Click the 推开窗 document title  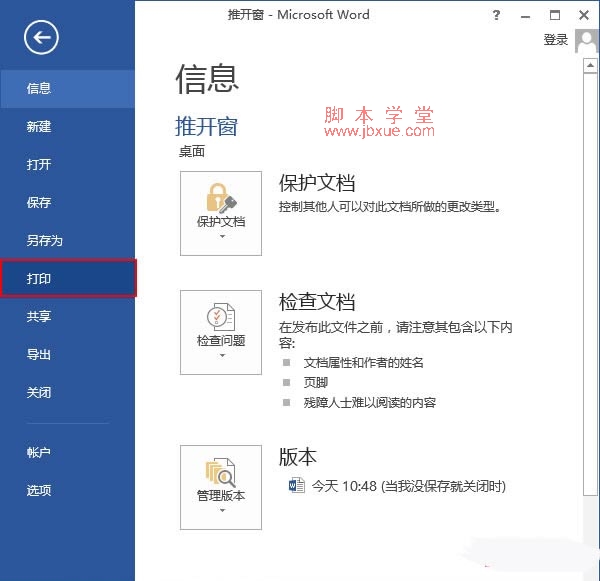pyautogui.click(x=206, y=127)
